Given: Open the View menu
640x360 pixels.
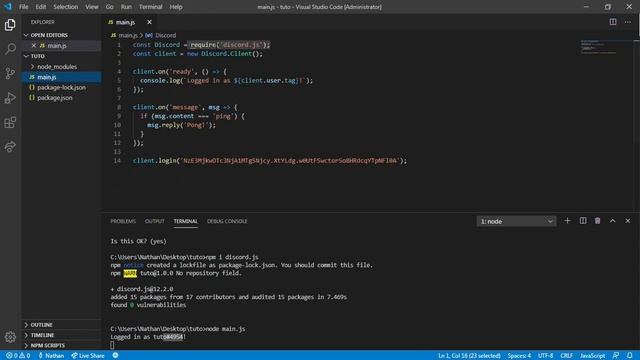Looking at the screenshot, I should 91,7.
